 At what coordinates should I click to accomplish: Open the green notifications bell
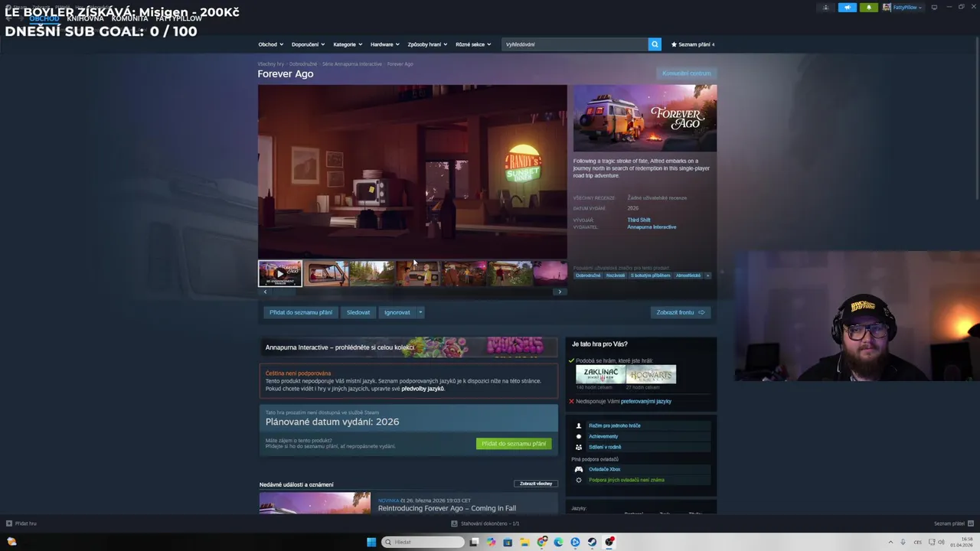pyautogui.click(x=868, y=8)
